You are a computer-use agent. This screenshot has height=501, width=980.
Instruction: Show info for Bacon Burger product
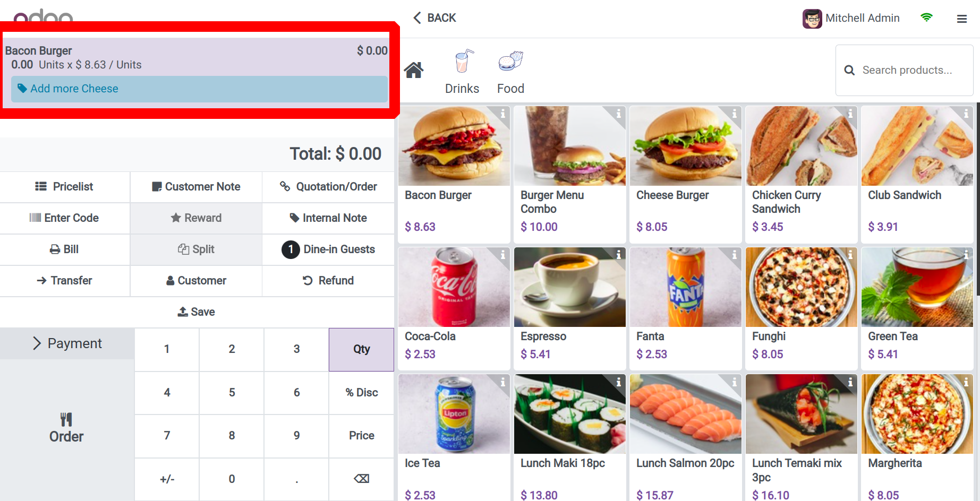pos(502,113)
